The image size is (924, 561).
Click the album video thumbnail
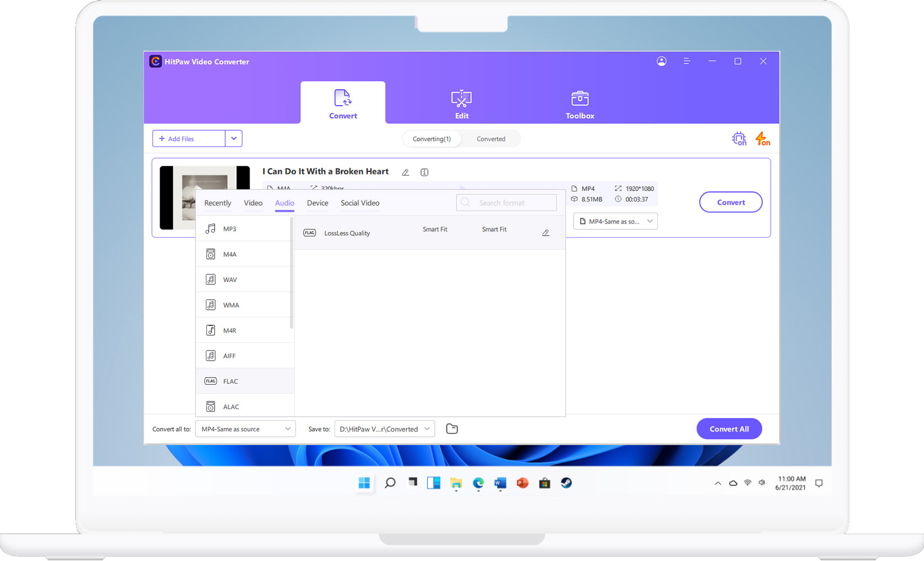coord(205,198)
